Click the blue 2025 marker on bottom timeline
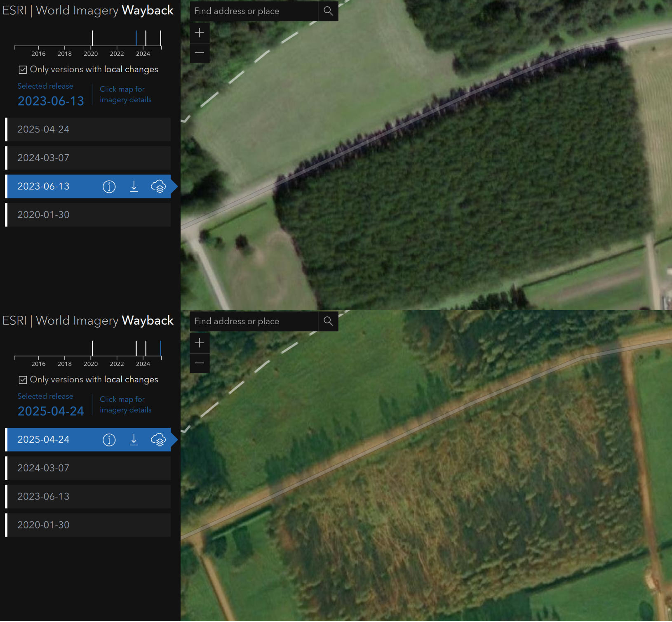672x622 pixels. (x=161, y=349)
